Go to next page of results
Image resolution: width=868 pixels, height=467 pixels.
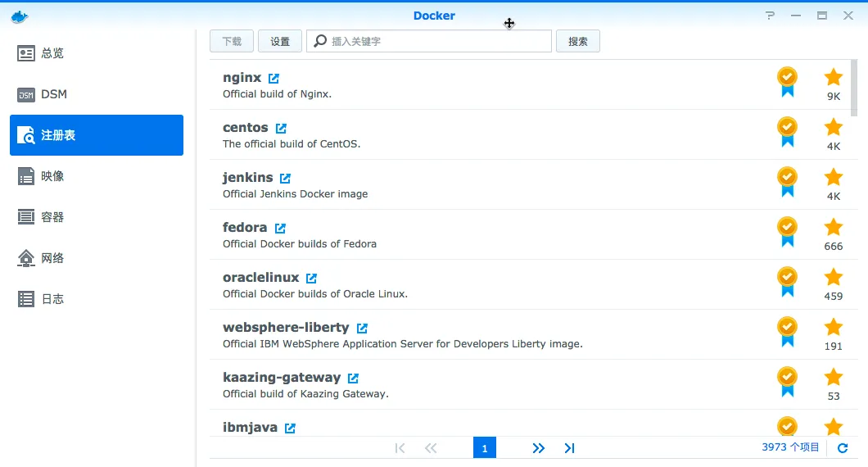pos(538,448)
